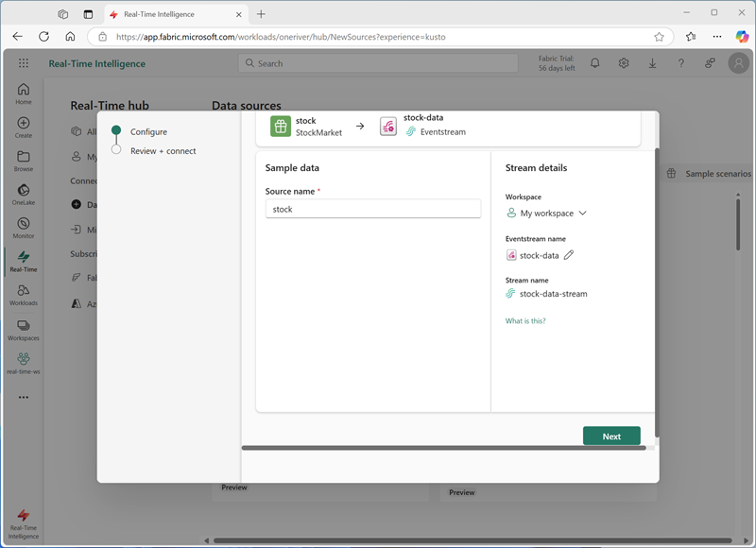Viewport: 756px width, 548px height.
Task: Open Workloads from the sidebar
Action: point(23,295)
